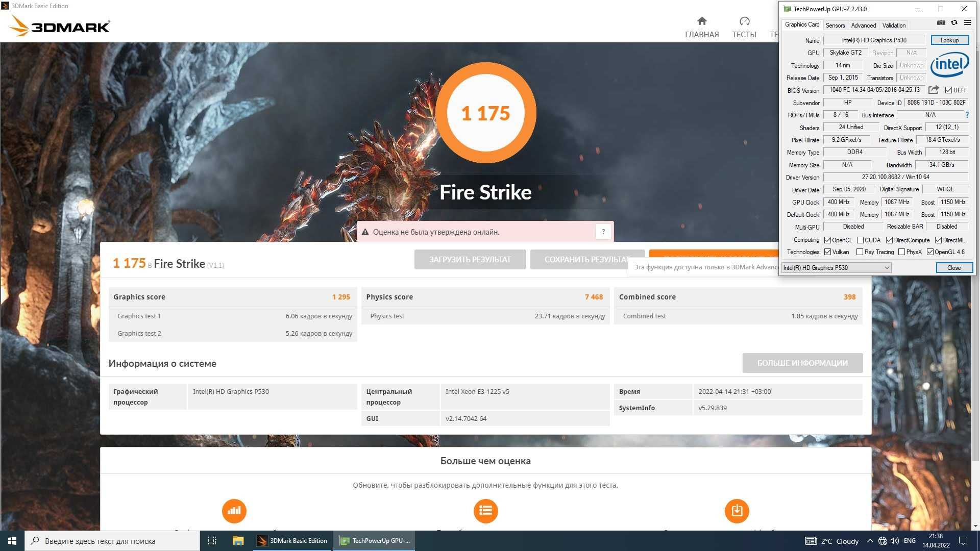Click the orange download icon
The image size is (980, 551).
737,511
